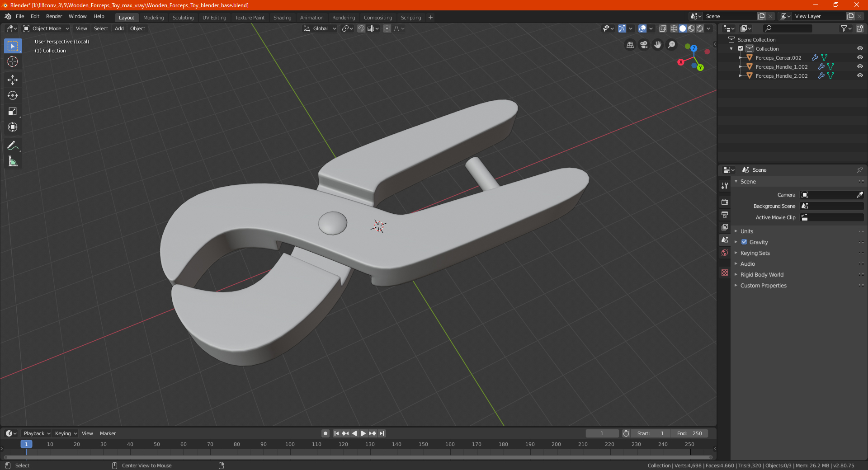The image size is (868, 470).
Task: Open the pivot point dropdown
Action: tap(347, 28)
